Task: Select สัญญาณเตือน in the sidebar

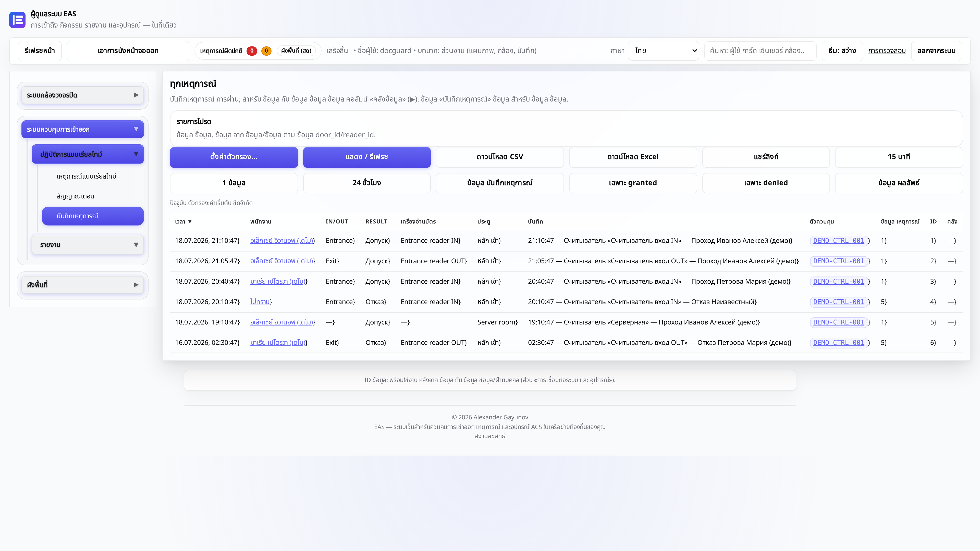Action: click(75, 196)
